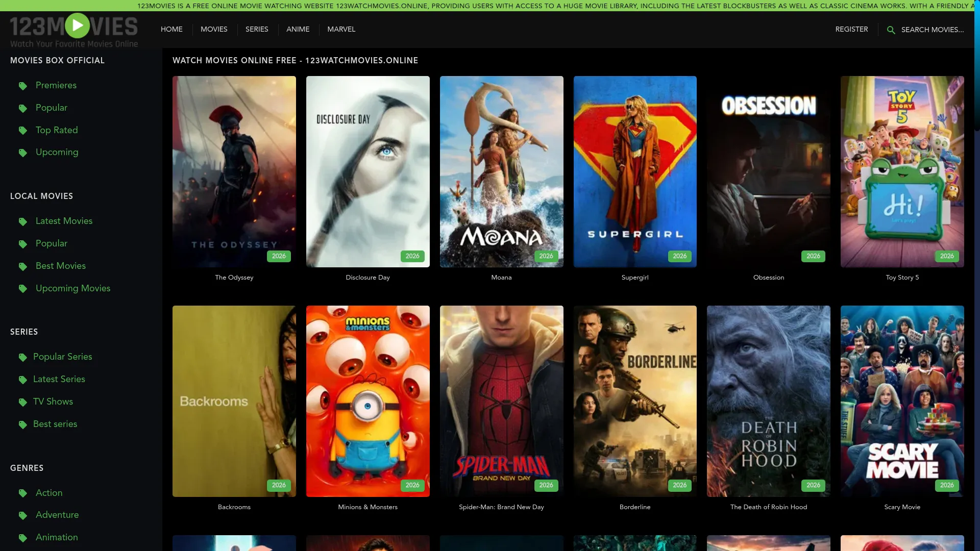
Task: Click tag icon beside Adventure genre
Action: (23, 515)
